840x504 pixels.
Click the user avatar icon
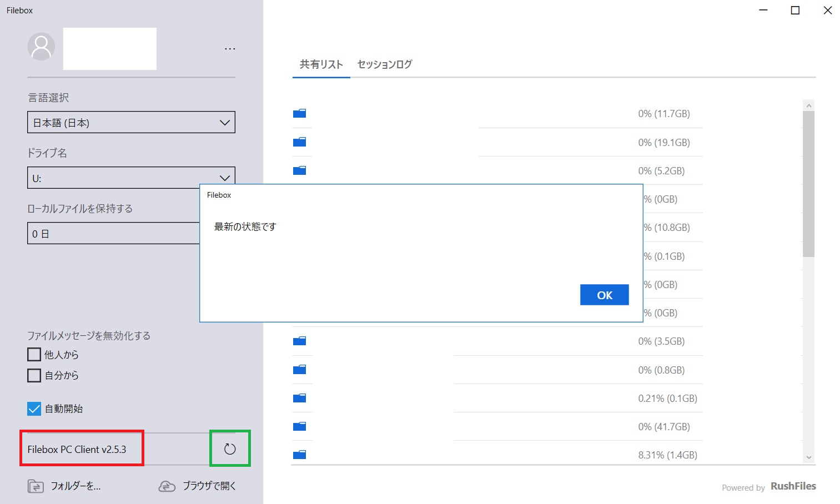41,47
